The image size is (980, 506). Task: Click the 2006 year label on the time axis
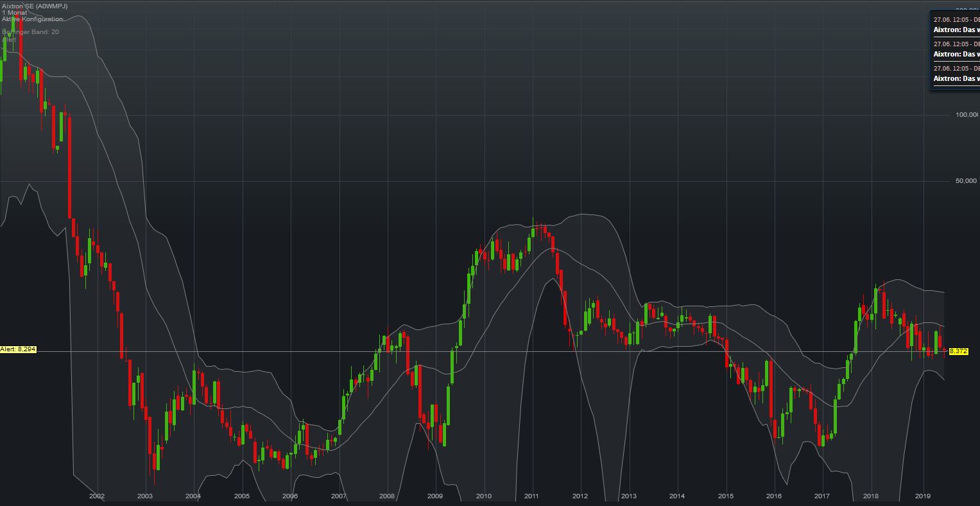(x=290, y=496)
